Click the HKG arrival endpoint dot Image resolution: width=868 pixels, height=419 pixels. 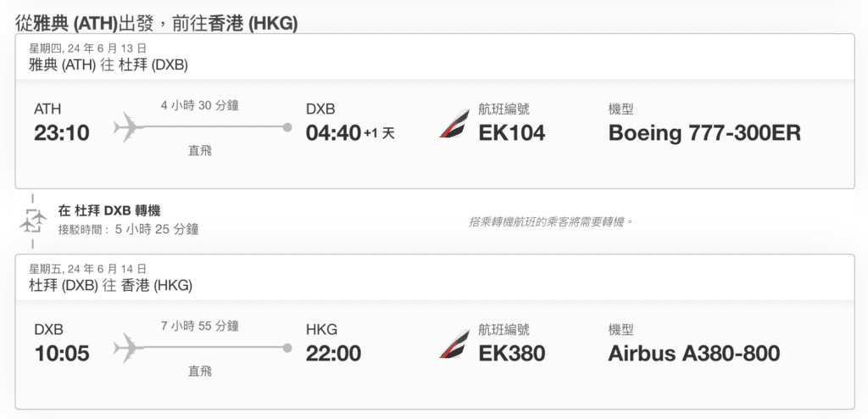pyautogui.click(x=287, y=348)
